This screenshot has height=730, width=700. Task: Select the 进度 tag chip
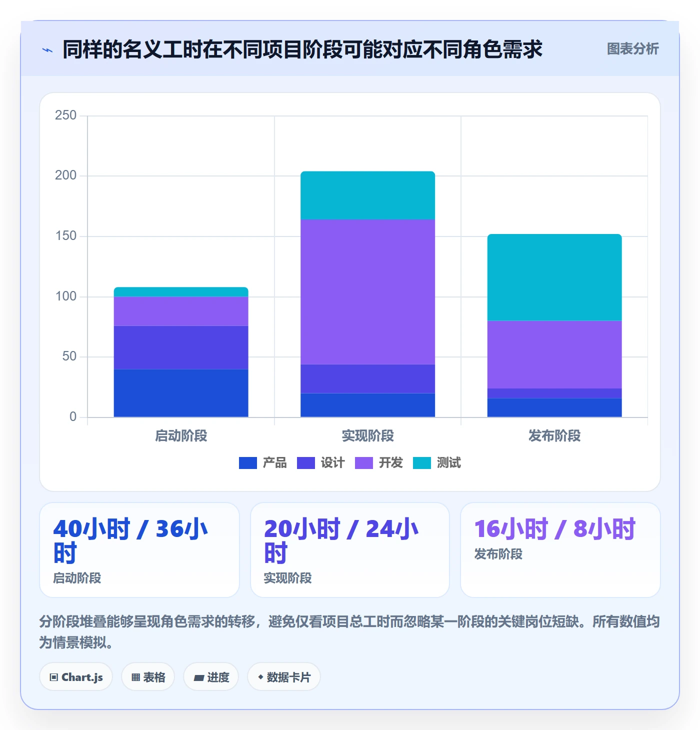tap(211, 677)
